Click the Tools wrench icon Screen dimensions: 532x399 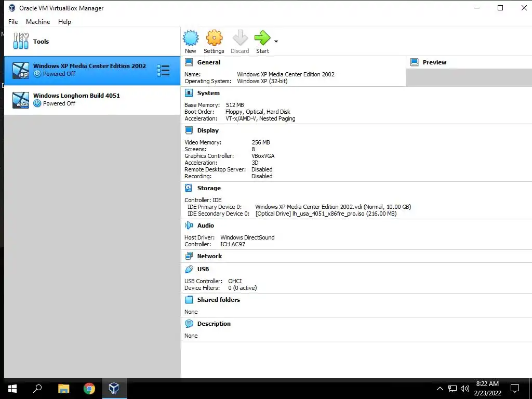[x=21, y=41]
